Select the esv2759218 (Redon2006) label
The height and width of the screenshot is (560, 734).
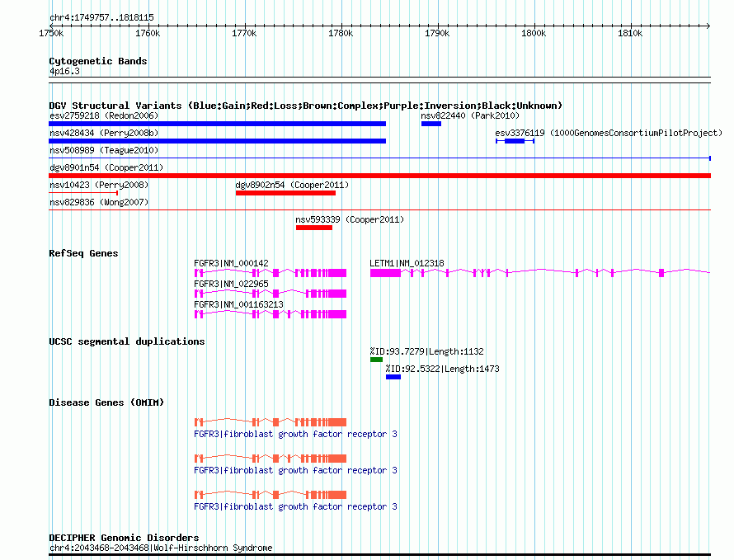pyautogui.click(x=104, y=115)
